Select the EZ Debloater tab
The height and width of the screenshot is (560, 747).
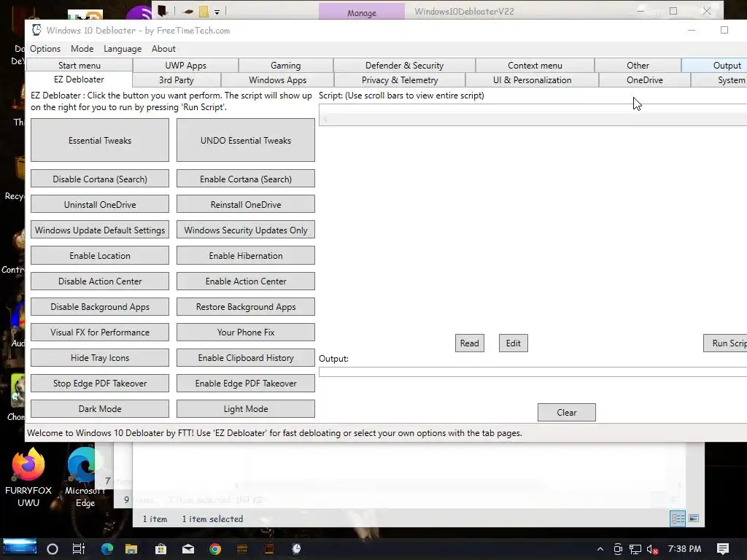(79, 79)
